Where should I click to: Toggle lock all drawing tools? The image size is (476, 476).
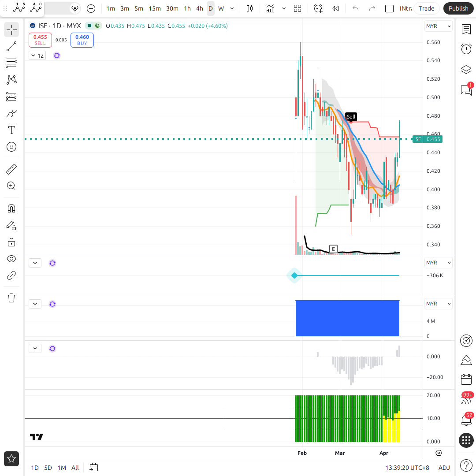coord(11,242)
